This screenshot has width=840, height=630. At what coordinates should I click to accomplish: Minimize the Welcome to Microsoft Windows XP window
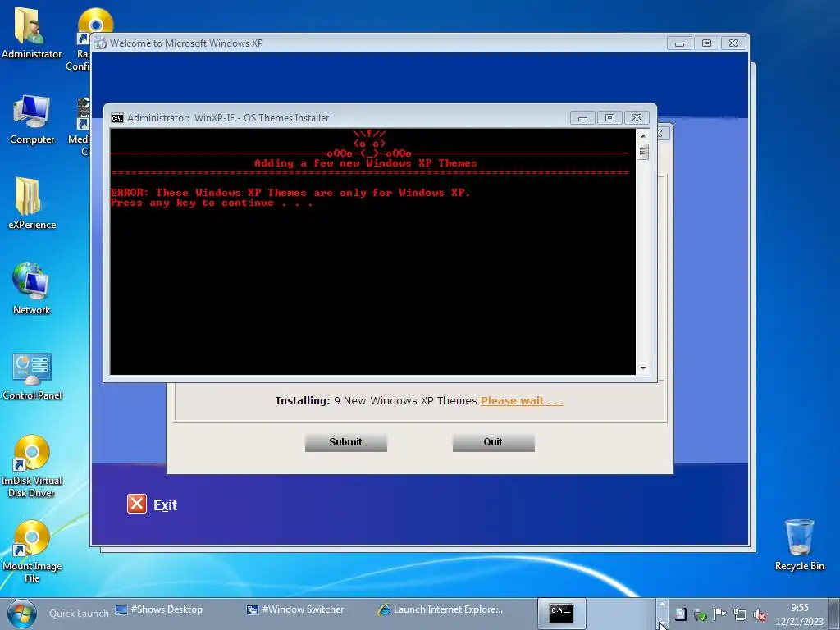pyautogui.click(x=679, y=43)
